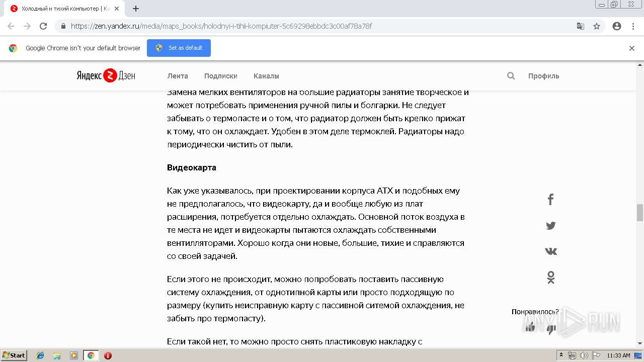Switch to Chrome taskbar button
The height and width of the screenshot is (362, 644).
point(91,355)
